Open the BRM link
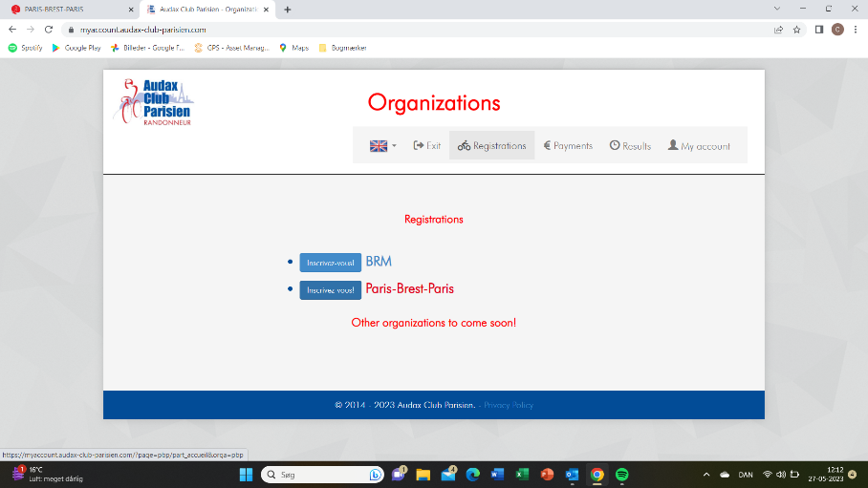Image resolution: width=868 pixels, height=488 pixels. pyautogui.click(x=379, y=261)
